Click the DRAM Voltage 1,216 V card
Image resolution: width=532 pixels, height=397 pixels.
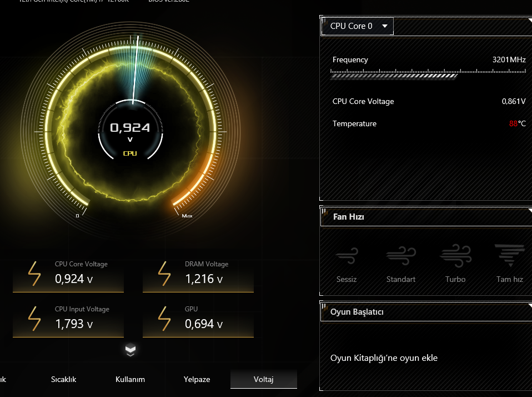[x=198, y=275]
